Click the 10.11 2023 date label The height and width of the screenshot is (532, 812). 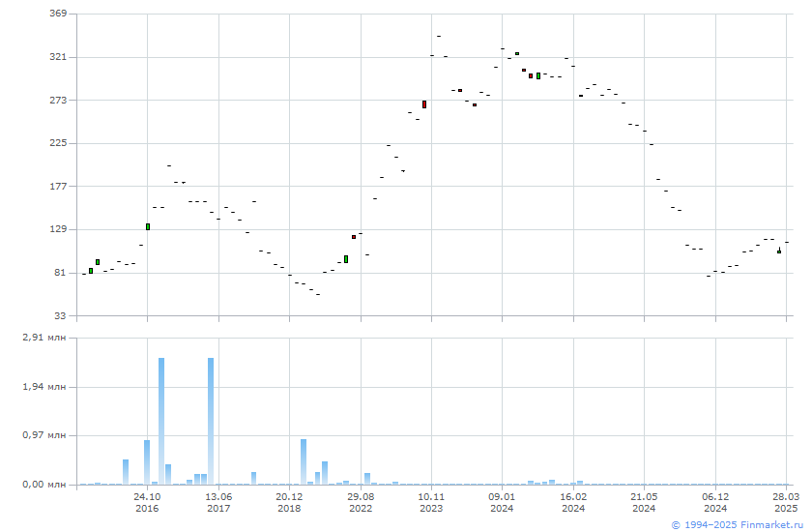[x=431, y=502]
